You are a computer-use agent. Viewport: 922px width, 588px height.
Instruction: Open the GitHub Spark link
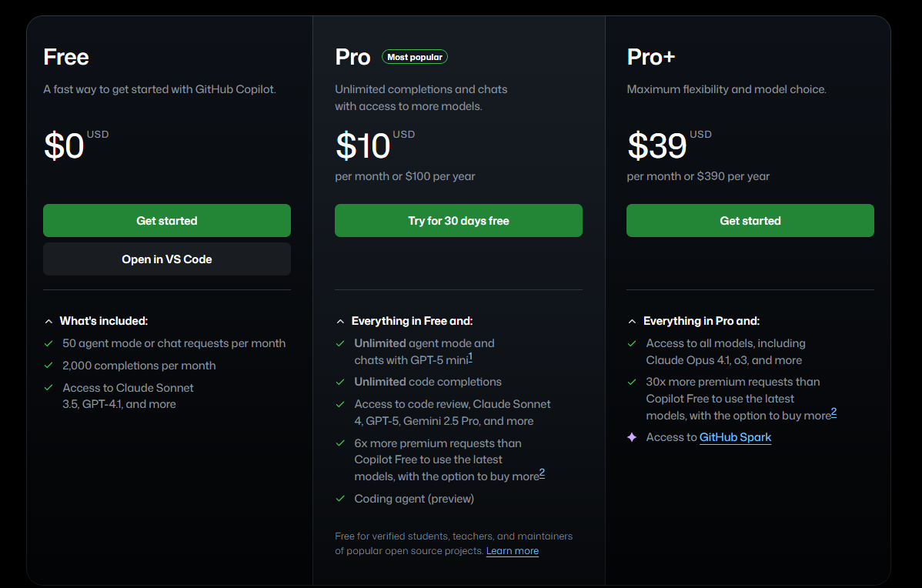point(735,437)
